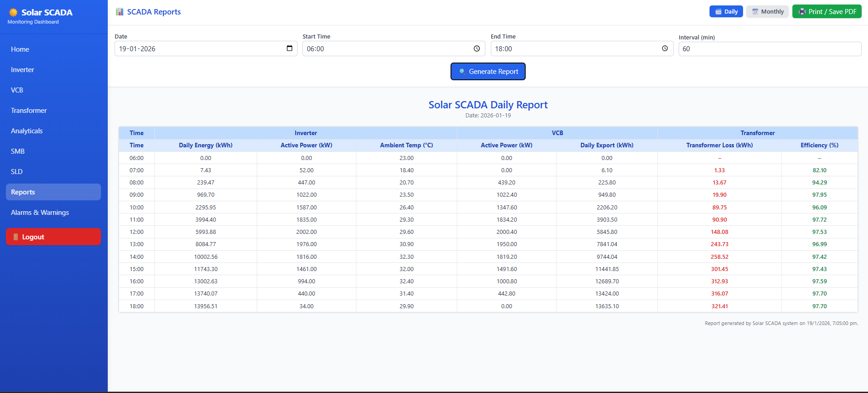Print or save report as PDF

[x=826, y=12]
